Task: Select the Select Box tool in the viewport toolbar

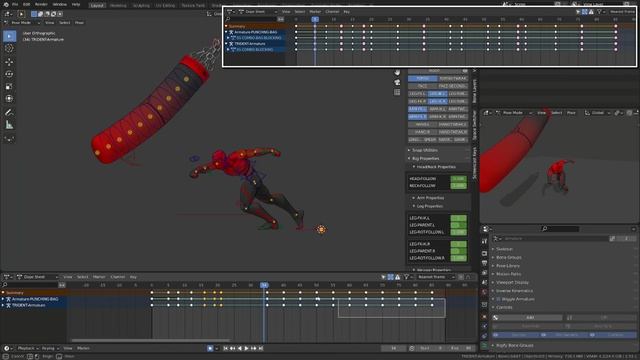Action: tap(9, 36)
